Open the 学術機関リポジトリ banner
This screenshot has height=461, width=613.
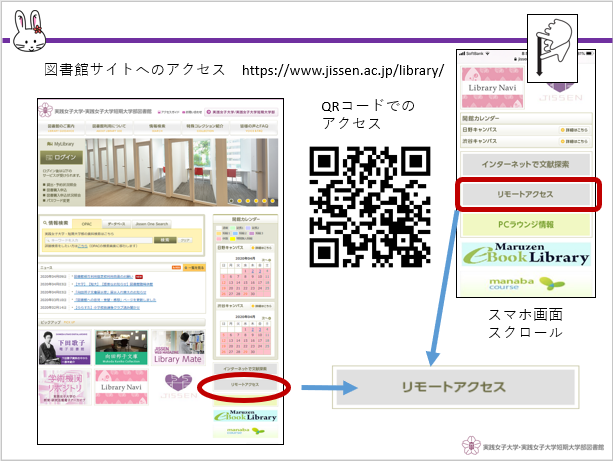coord(65,387)
